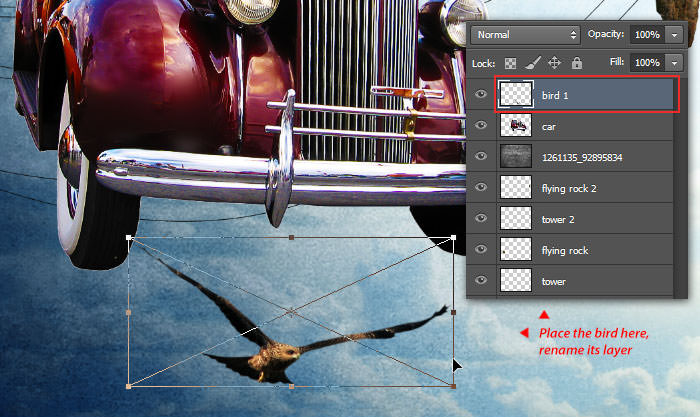Click the left-middle transform handle

[129, 313]
